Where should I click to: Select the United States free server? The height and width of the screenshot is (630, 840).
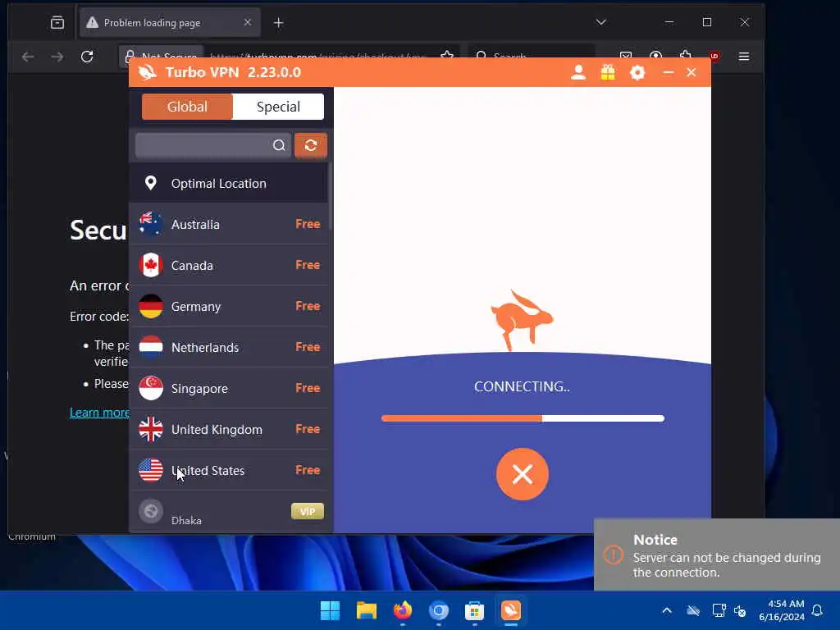[228, 470]
